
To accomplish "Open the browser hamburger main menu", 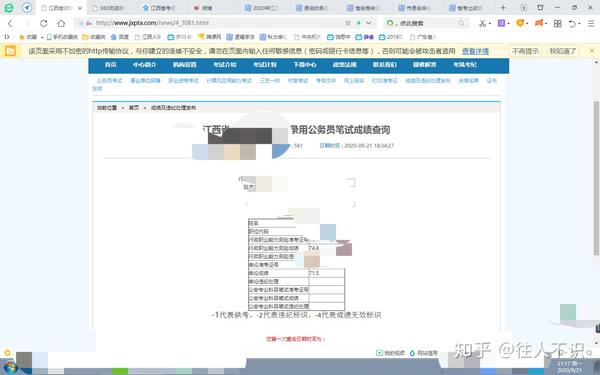I will (x=591, y=23).
